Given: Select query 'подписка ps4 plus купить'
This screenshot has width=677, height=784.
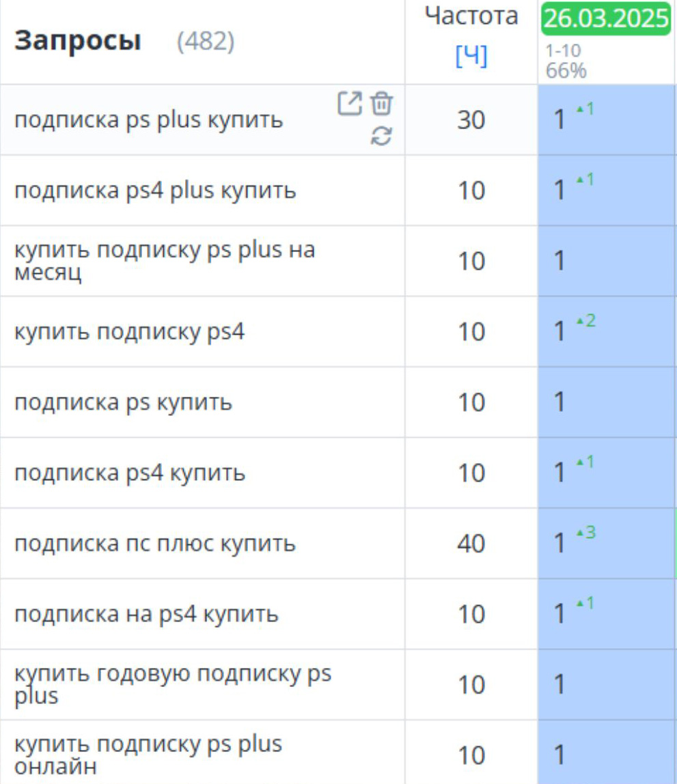Looking at the screenshot, I should pyautogui.click(x=155, y=191).
